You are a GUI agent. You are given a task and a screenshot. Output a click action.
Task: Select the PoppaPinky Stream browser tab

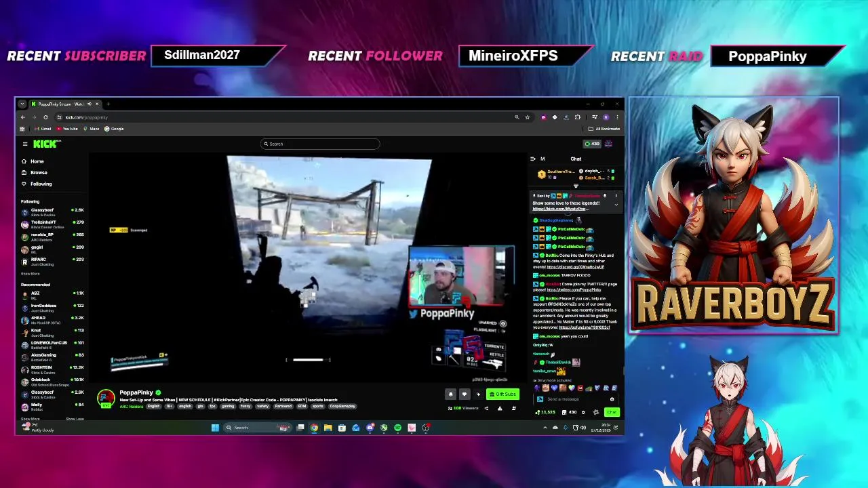tap(64, 104)
